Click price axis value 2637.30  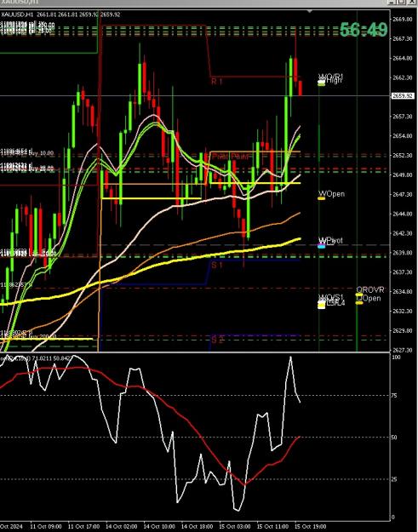coord(403,272)
